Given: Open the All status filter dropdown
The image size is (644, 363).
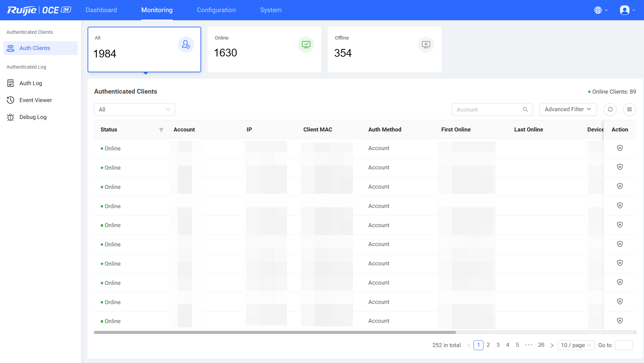Looking at the screenshot, I should coord(135,110).
